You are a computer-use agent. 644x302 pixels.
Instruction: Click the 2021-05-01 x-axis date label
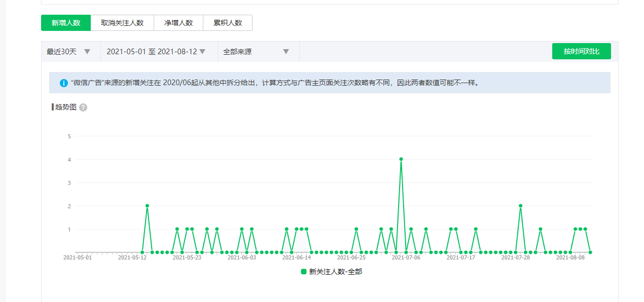(78, 257)
